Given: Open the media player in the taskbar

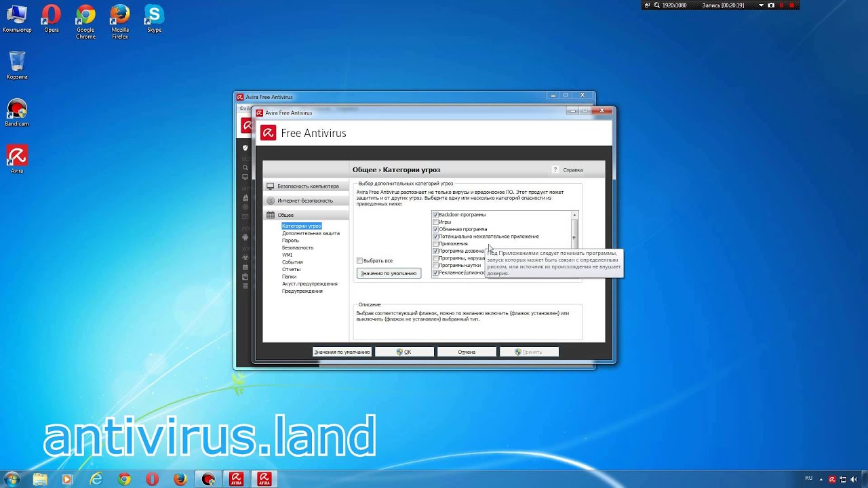Looking at the screenshot, I should (67, 479).
